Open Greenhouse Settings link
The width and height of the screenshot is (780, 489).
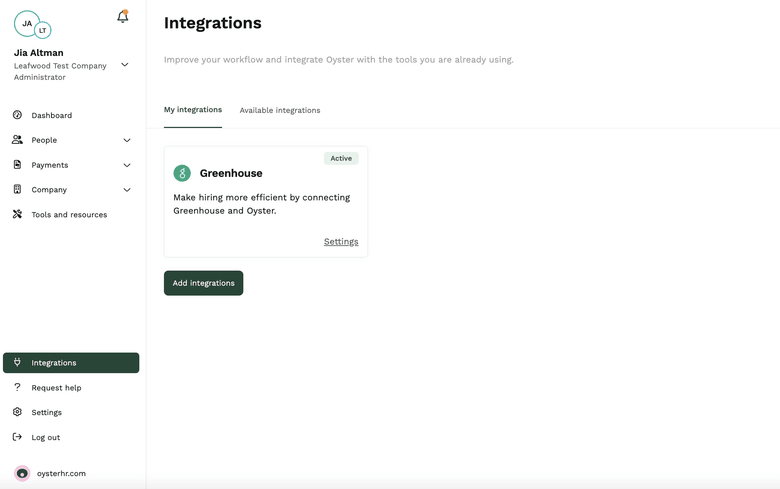pos(341,242)
